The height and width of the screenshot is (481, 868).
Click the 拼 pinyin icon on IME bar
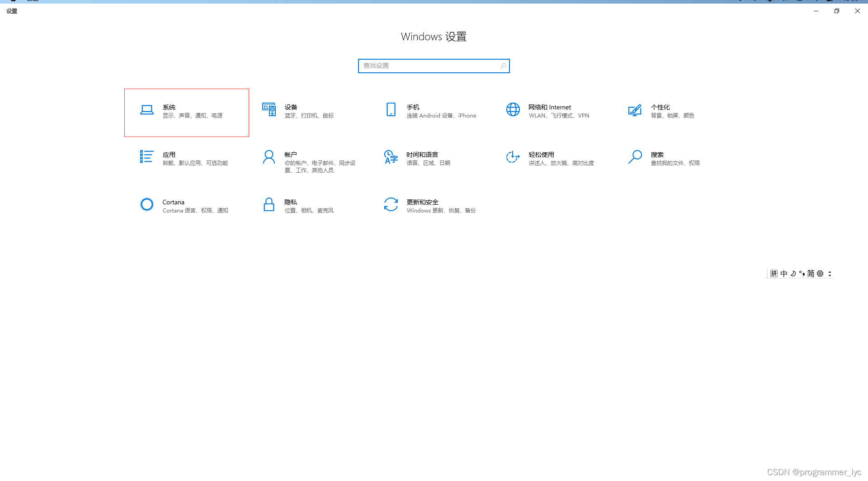(x=774, y=274)
